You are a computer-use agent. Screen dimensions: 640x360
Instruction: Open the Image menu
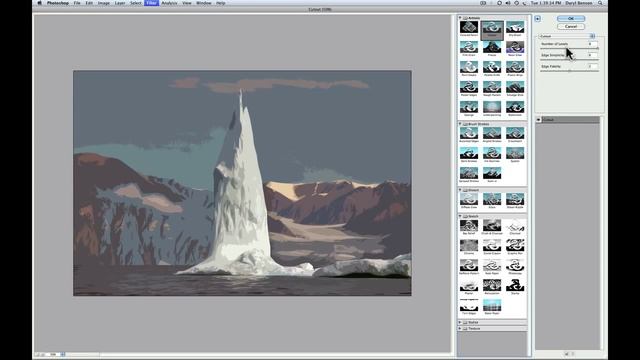[103, 3]
